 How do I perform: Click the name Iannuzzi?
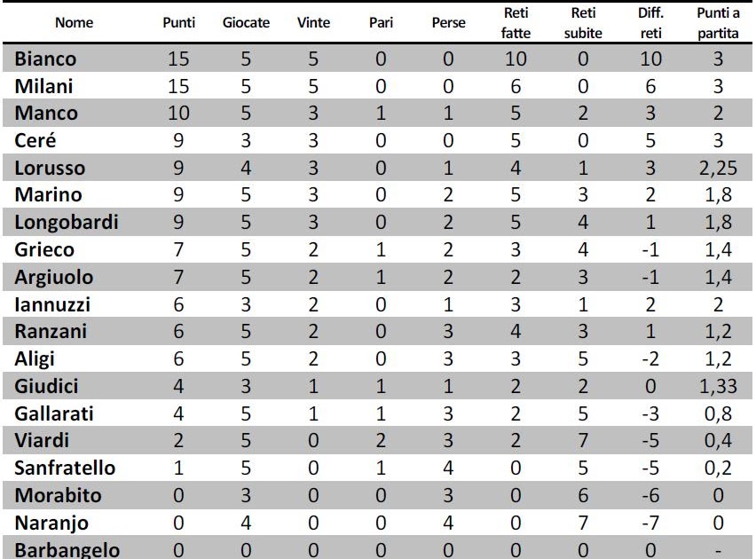click(x=52, y=304)
